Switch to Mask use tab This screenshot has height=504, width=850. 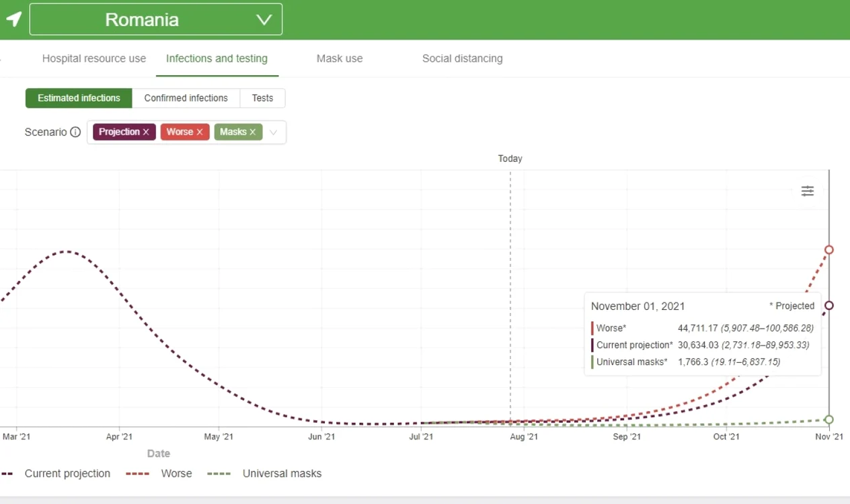pyautogui.click(x=340, y=58)
